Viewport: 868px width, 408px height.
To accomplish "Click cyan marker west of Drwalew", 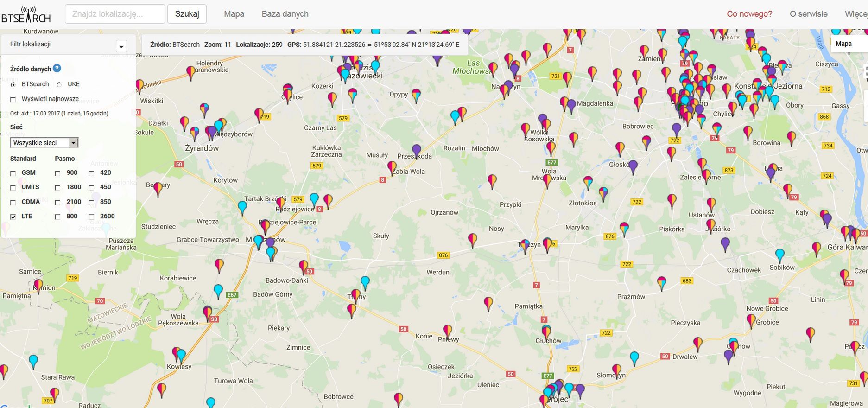I will tap(634, 358).
